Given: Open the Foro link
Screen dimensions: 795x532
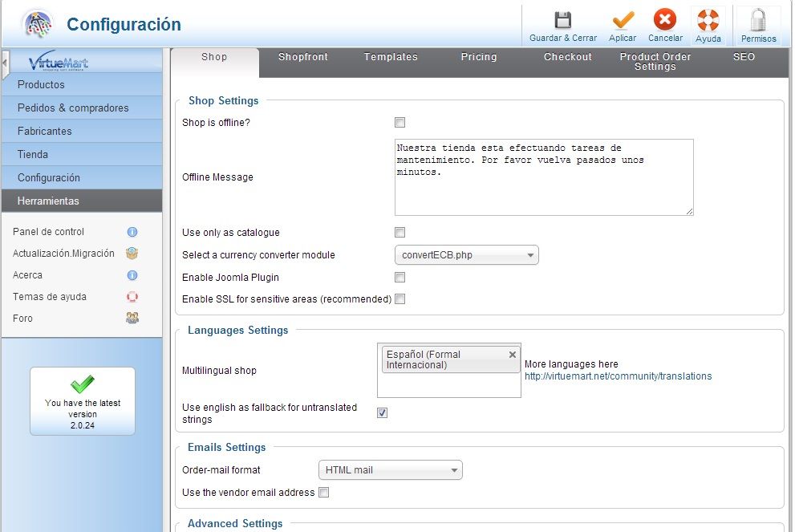Looking at the screenshot, I should (x=22, y=319).
